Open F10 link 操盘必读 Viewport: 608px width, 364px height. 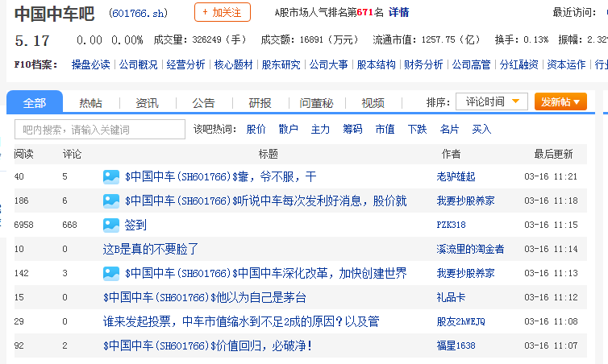[x=91, y=64]
